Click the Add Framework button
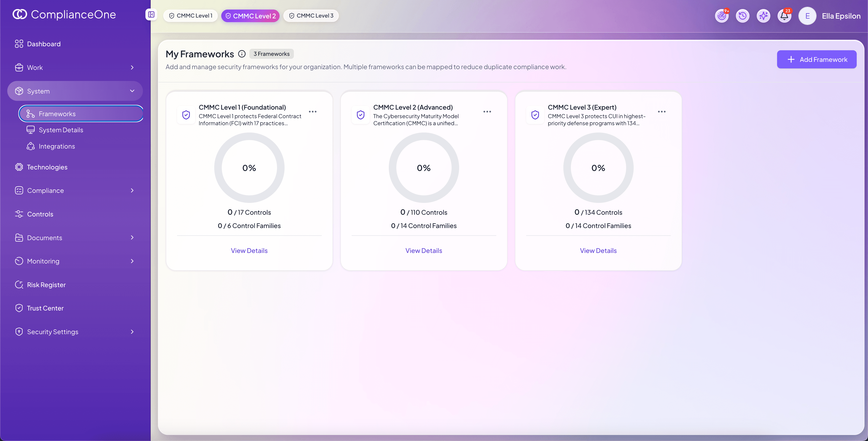Viewport: 868px width, 441px height. click(817, 59)
